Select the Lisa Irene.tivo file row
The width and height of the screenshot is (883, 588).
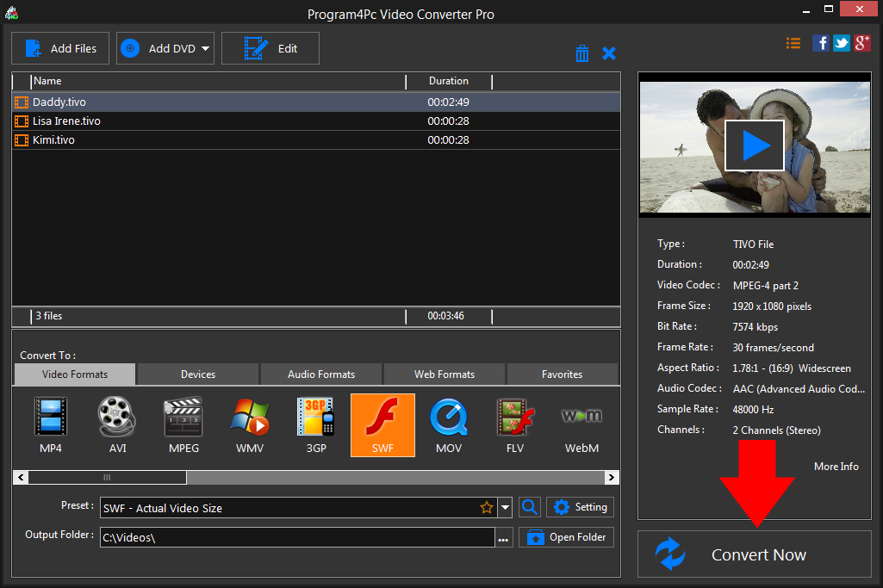316,121
